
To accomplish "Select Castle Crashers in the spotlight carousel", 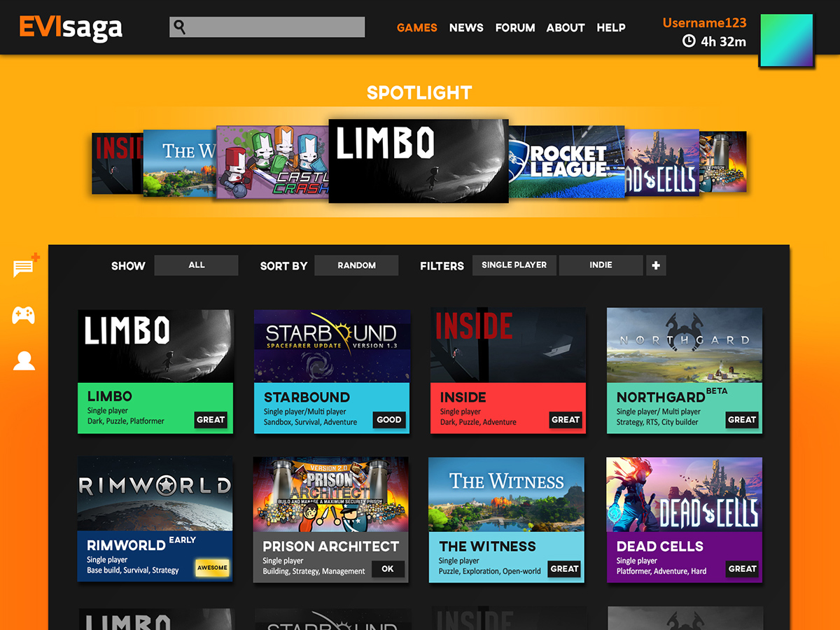I will (273, 162).
